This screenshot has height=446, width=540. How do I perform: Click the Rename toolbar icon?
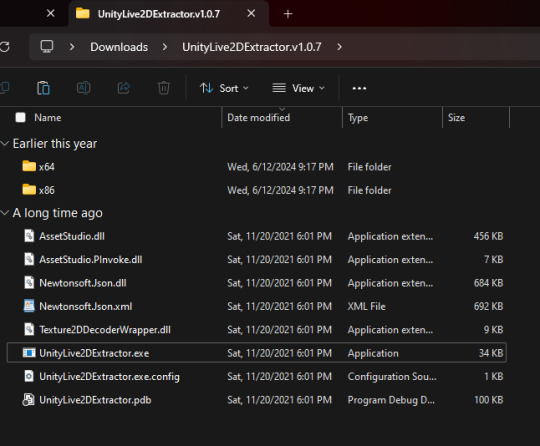point(83,88)
